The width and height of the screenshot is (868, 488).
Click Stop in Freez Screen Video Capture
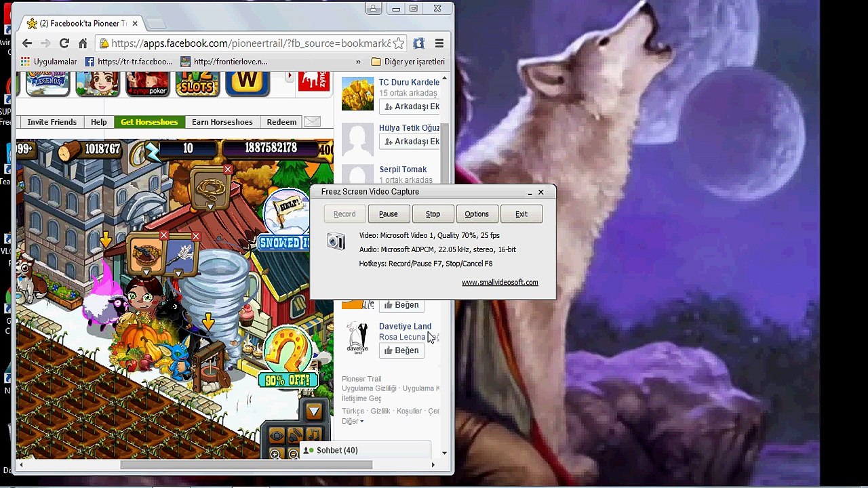433,214
